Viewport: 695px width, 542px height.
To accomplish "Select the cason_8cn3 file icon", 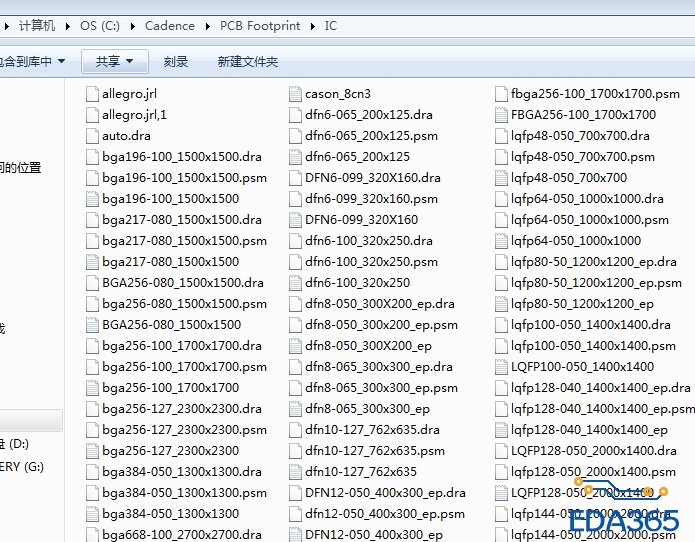I will pos(295,94).
